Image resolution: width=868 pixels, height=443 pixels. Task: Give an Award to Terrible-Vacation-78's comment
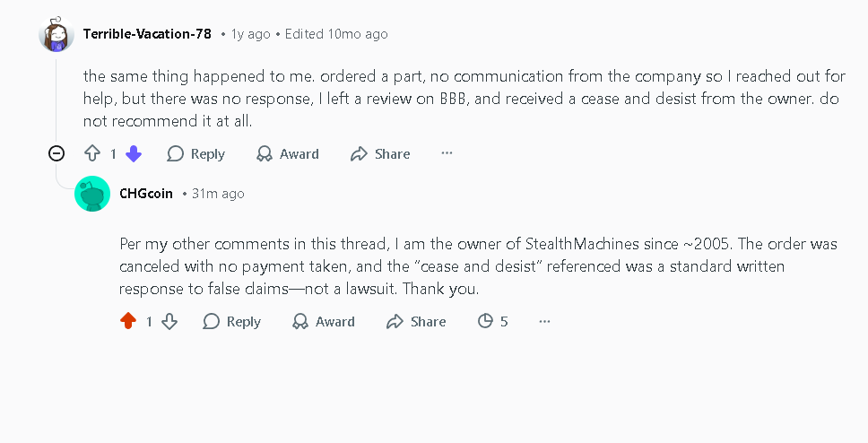pyautogui.click(x=288, y=154)
